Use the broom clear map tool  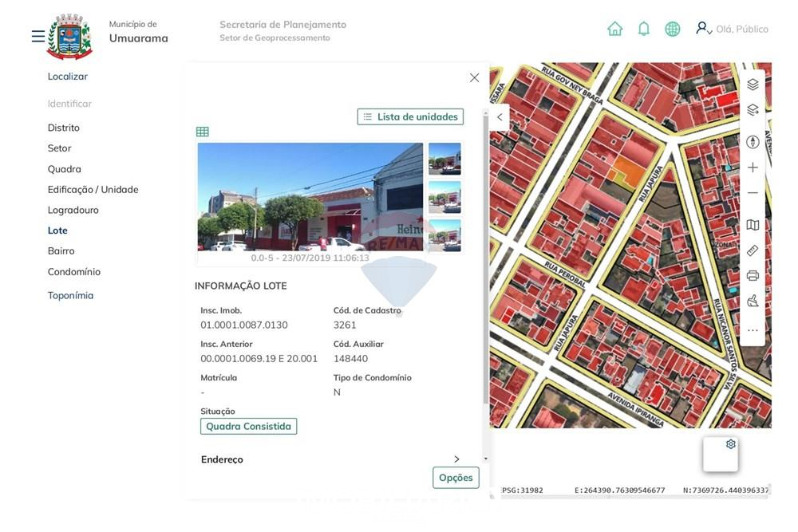coord(753,301)
